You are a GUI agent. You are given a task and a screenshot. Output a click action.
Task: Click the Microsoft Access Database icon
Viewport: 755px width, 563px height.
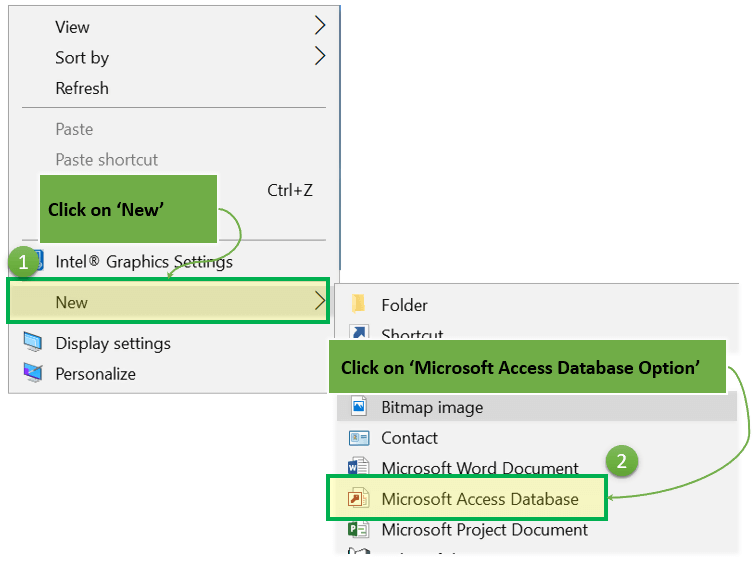[358, 499]
